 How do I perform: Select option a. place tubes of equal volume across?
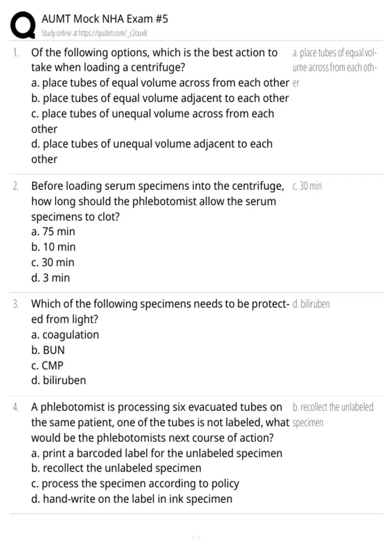tap(160, 82)
